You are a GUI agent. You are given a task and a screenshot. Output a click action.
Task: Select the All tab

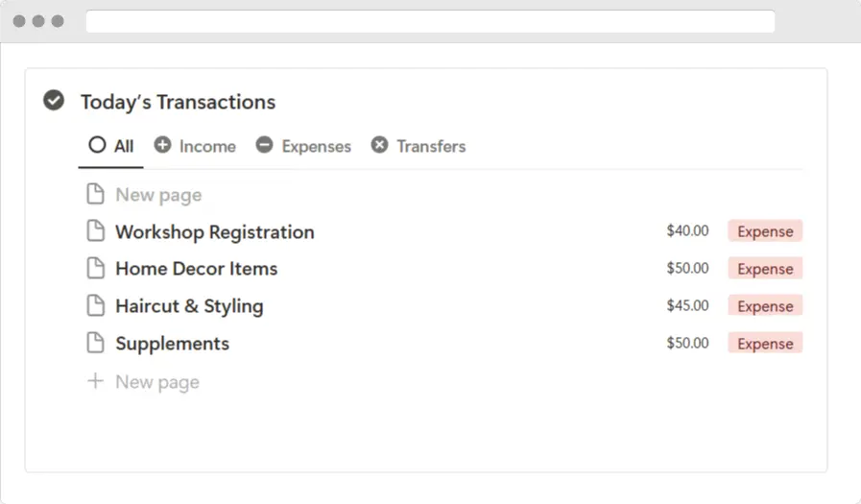[111, 146]
